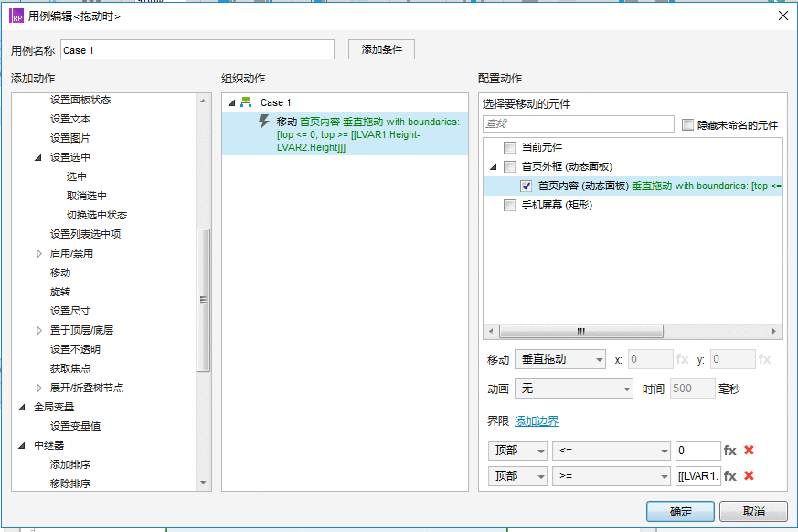Click the 0 boundary value field
Screen dimensions: 798x532
697,451
